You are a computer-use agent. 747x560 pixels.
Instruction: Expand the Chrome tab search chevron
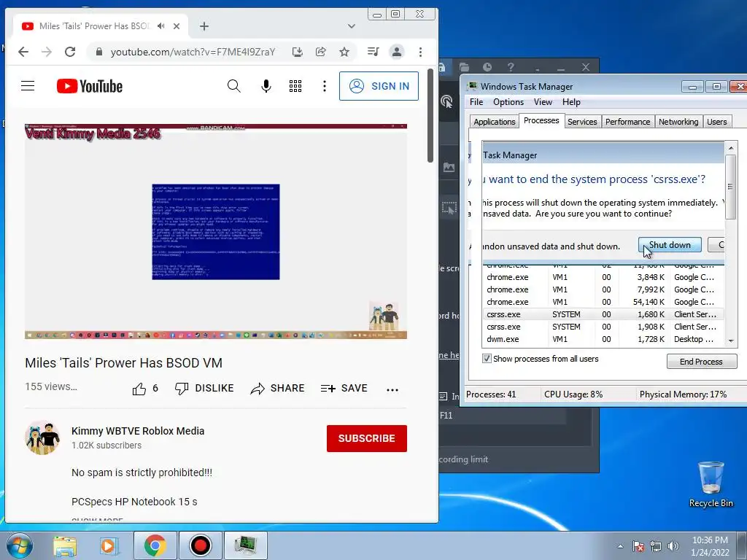(352, 26)
